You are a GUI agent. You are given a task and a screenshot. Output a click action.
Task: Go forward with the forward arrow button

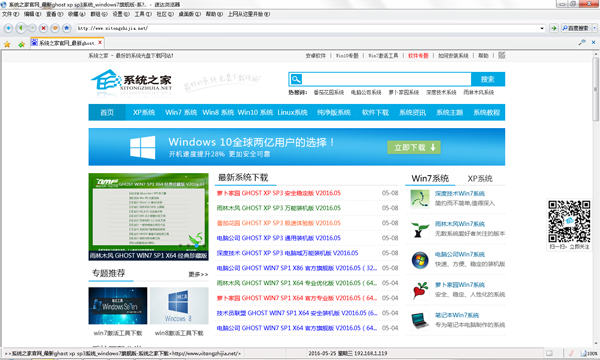pyautogui.click(x=32, y=28)
